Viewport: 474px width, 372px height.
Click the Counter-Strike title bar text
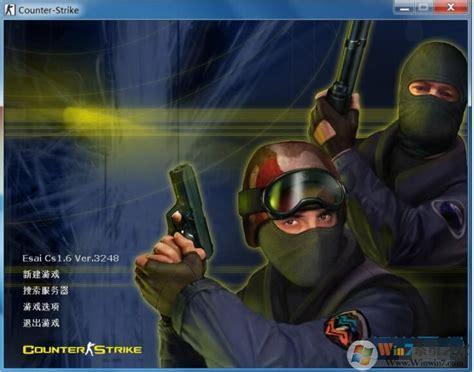(49, 10)
